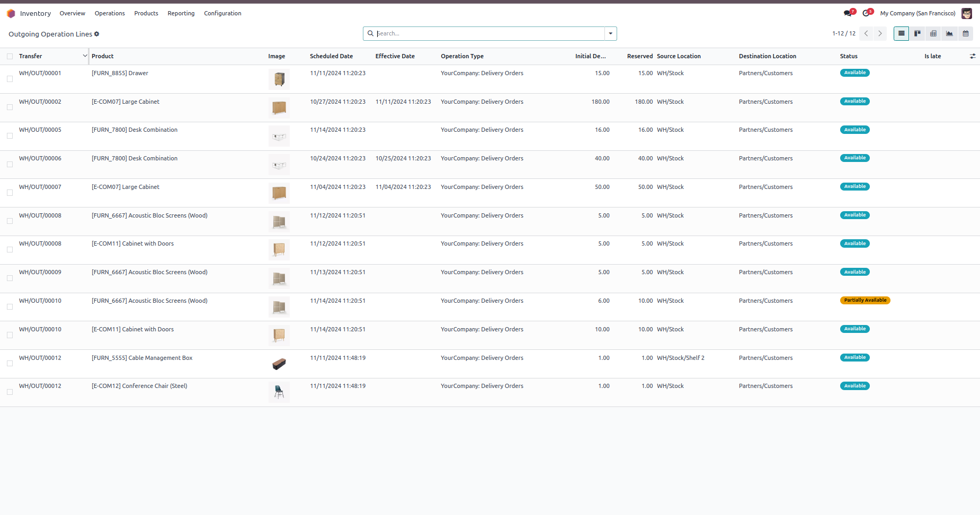The image size is (980, 515).
Task: Click the Transfer column sort arrow
Action: click(85, 56)
